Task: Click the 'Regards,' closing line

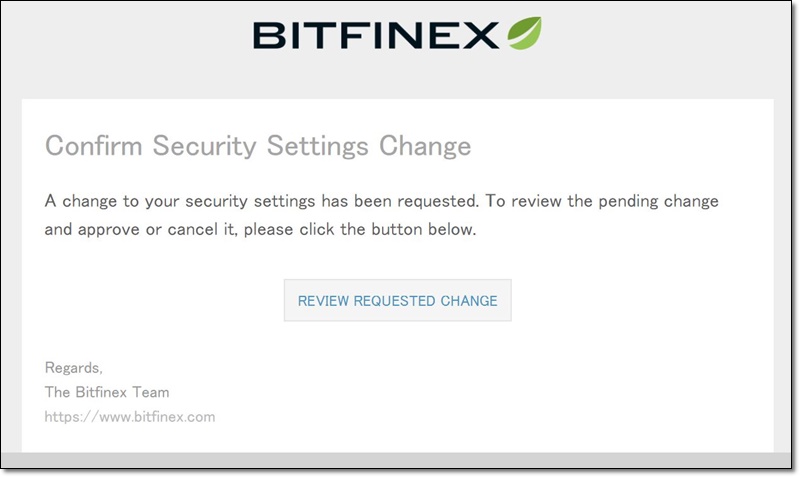Action: pyautogui.click(x=73, y=368)
